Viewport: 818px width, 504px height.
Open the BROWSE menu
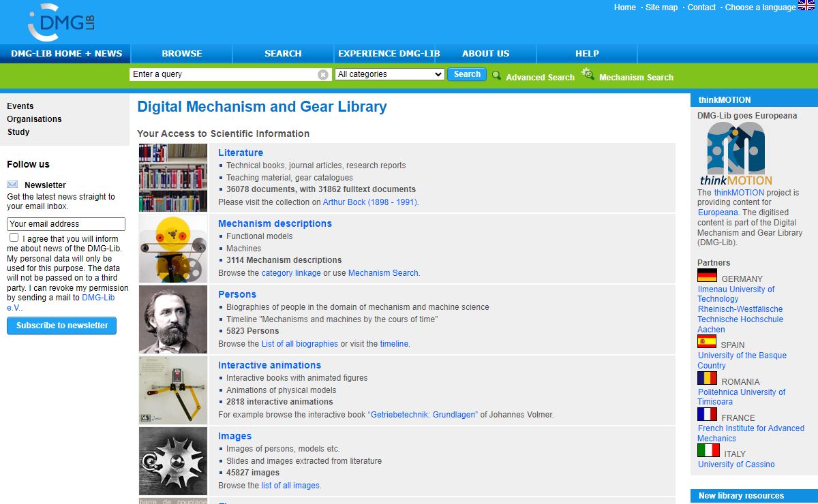pyautogui.click(x=182, y=54)
